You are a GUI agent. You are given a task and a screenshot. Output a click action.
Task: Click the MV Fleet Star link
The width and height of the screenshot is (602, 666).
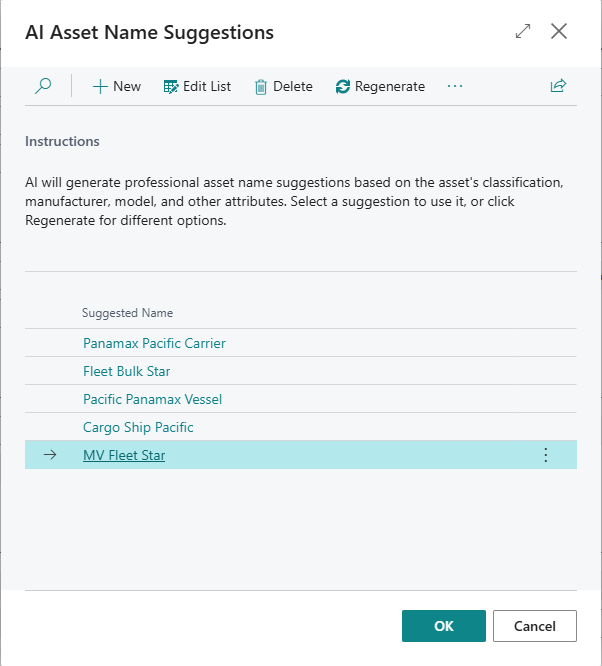click(124, 455)
